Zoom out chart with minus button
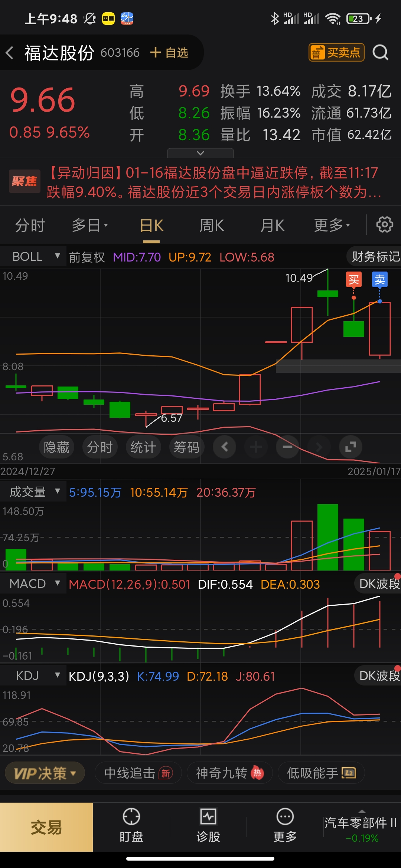This screenshot has height=868, width=401. [288, 447]
